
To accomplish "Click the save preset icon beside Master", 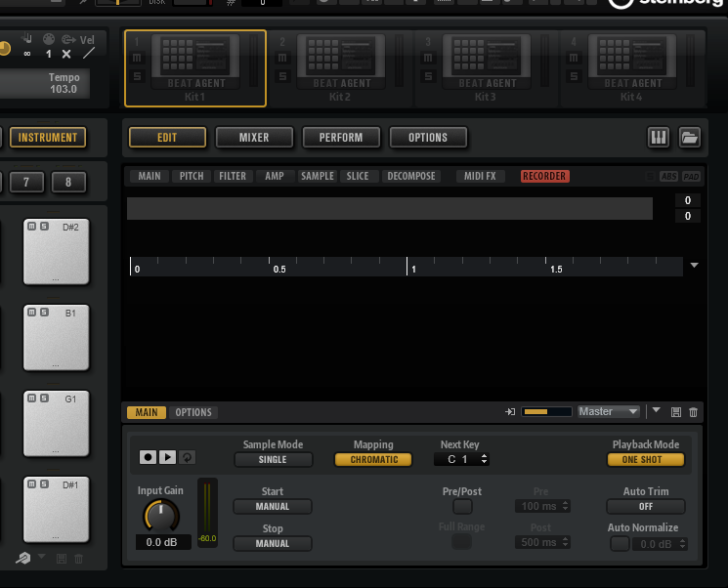I will tap(678, 412).
